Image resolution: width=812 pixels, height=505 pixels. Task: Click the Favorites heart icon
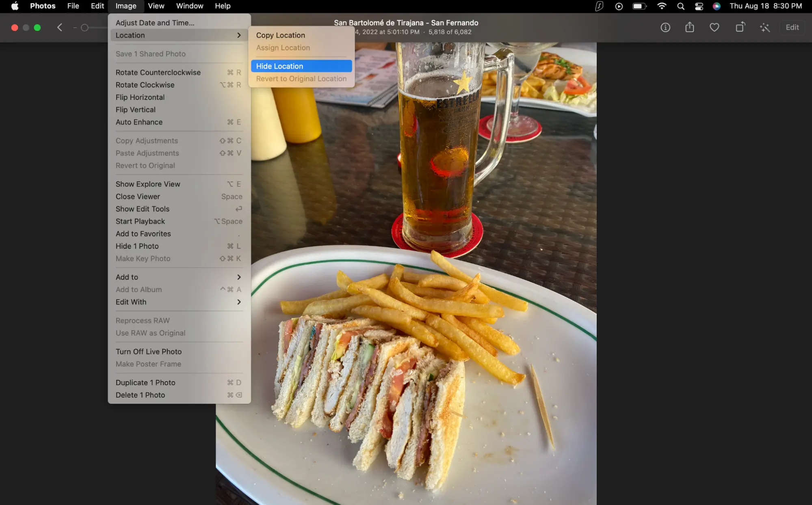click(x=714, y=27)
